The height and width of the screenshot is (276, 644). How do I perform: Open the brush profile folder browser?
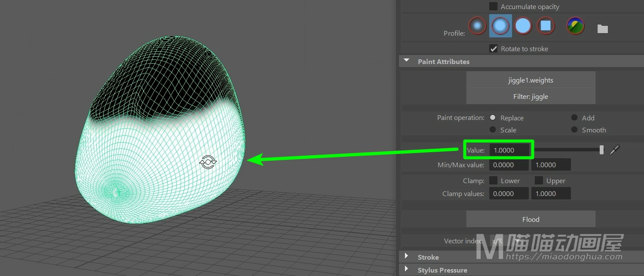click(602, 29)
